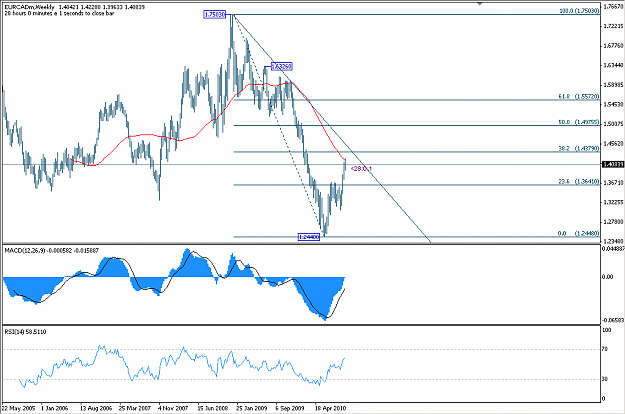Select the 1.75030 high price label
Viewport: 625px width, 414px height.
point(214,15)
